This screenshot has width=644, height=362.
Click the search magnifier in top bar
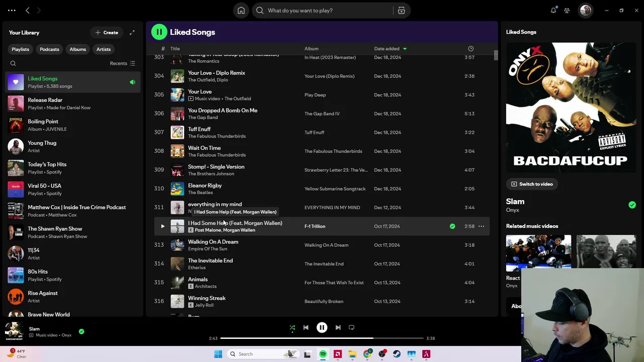260,11
